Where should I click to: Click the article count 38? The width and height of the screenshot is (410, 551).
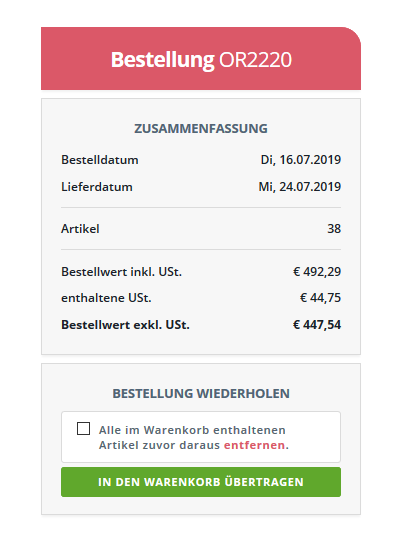coord(334,229)
